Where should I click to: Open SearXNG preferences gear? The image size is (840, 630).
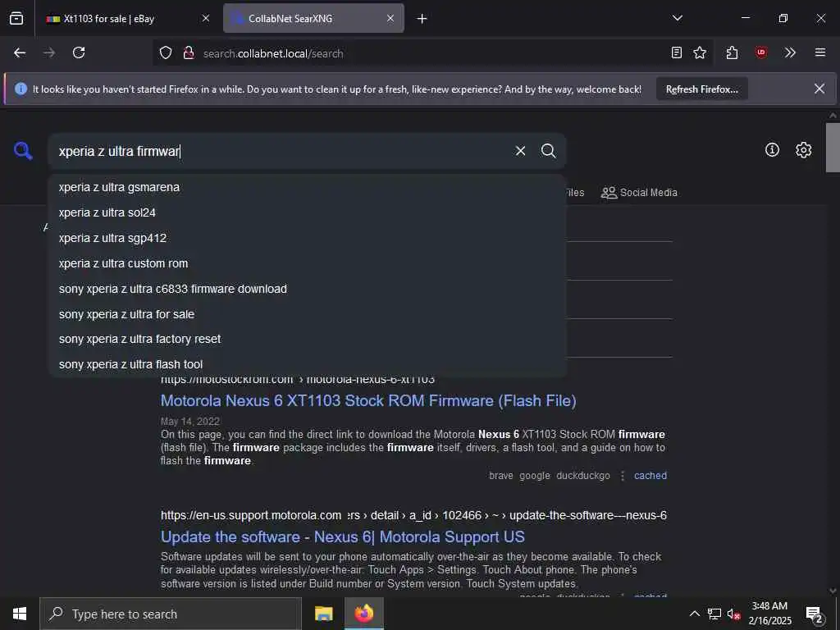(x=804, y=150)
